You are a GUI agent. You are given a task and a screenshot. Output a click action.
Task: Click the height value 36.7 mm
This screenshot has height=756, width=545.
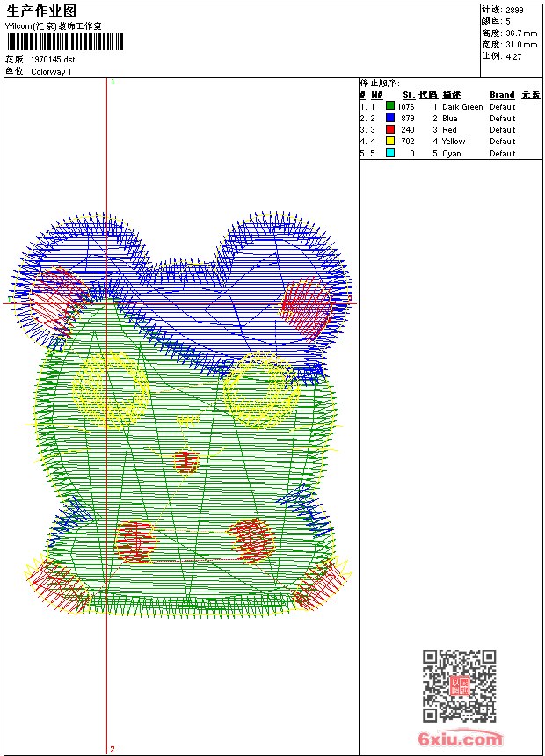click(x=521, y=33)
